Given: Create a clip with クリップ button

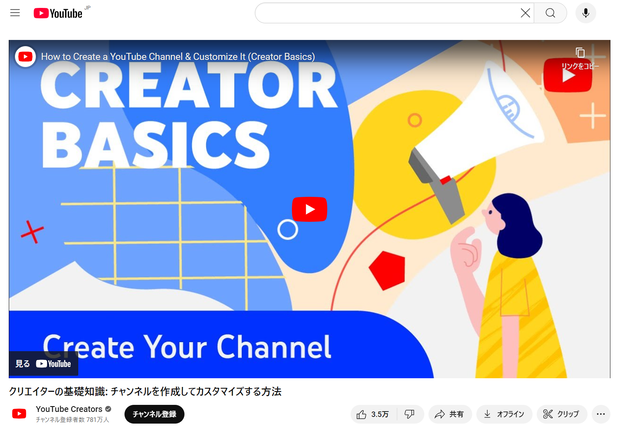Looking at the screenshot, I should pos(561,414).
